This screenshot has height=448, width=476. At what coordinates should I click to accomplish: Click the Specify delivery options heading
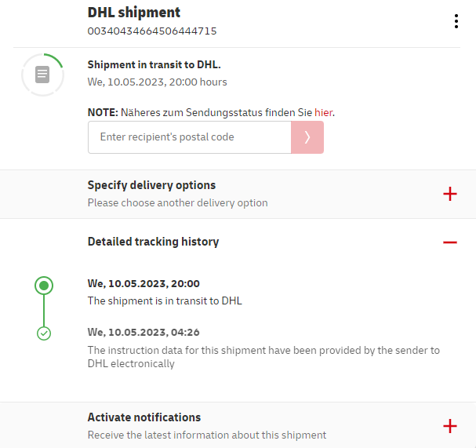point(151,185)
